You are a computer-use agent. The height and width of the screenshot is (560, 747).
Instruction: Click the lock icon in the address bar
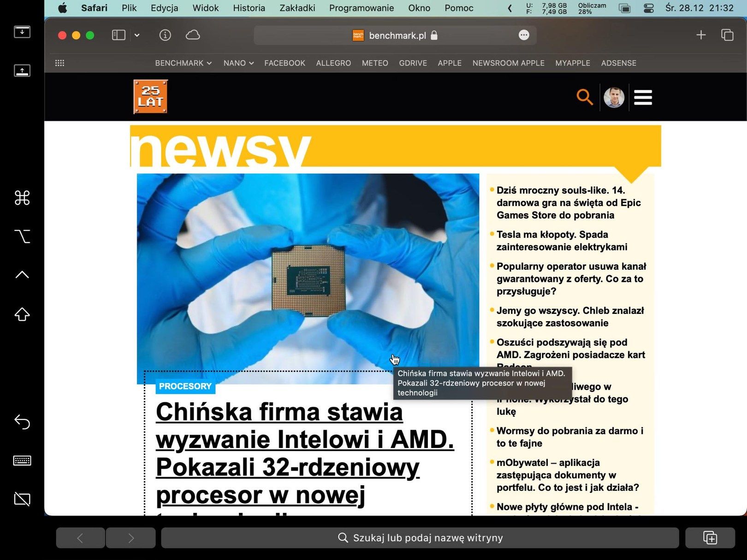434,35
